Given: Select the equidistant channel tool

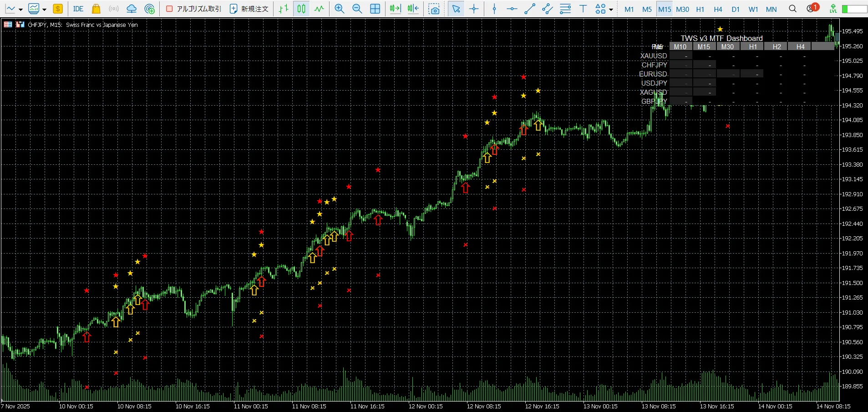Looking at the screenshot, I should (548, 9).
